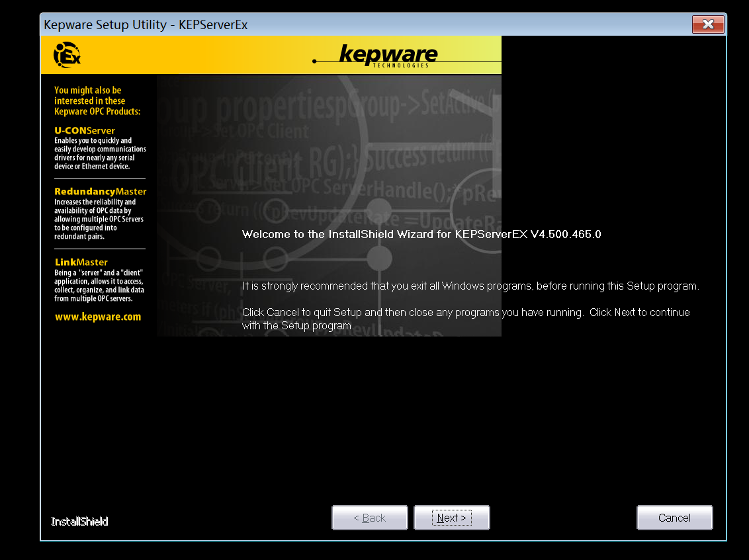Click the greyed-out Back button

369,518
